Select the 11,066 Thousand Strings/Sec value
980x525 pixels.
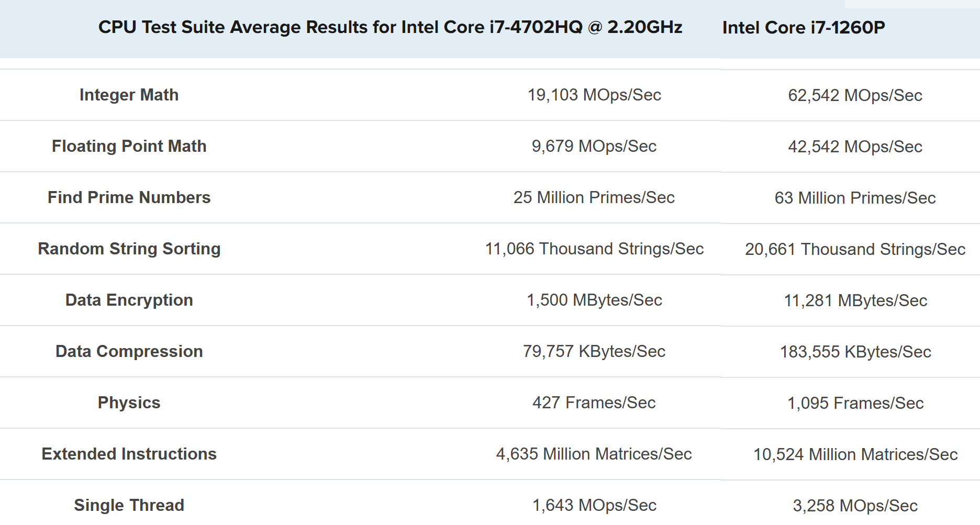594,249
